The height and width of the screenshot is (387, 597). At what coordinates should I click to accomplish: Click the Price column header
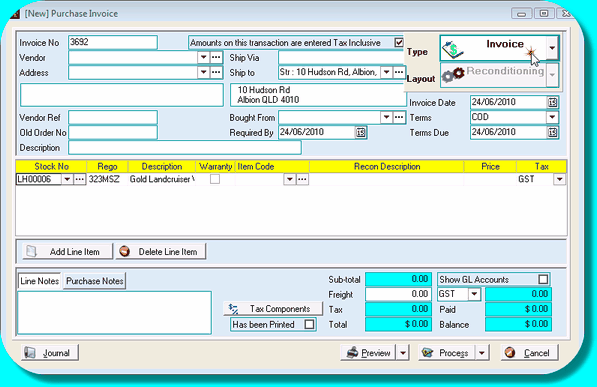[x=490, y=166]
